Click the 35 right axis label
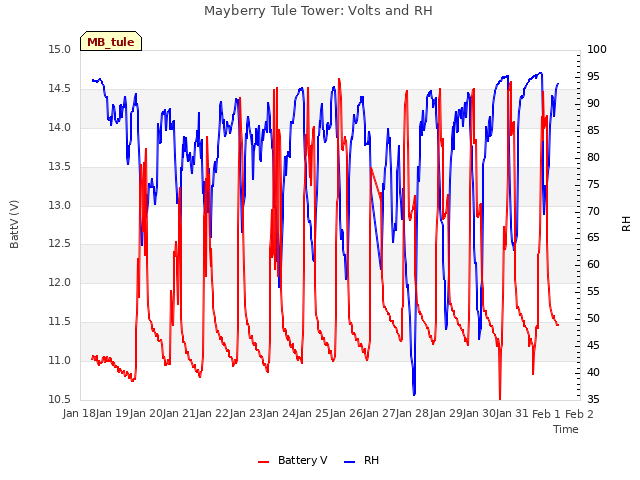This screenshot has height=480, width=640. [593, 399]
